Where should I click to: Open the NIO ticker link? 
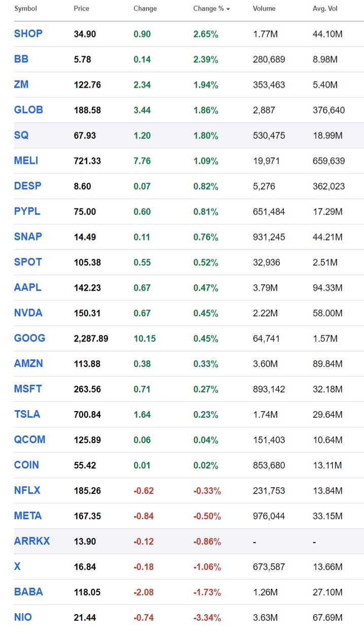(23, 618)
